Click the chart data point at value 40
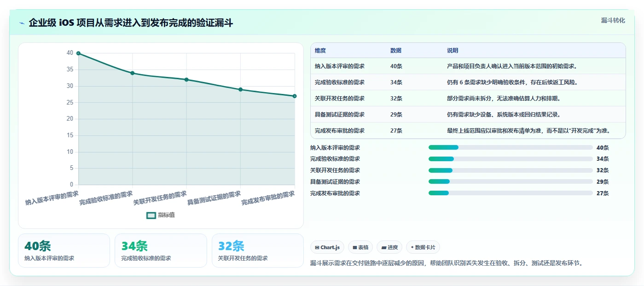Image resolution: width=644 pixels, height=286 pixels. tap(78, 53)
